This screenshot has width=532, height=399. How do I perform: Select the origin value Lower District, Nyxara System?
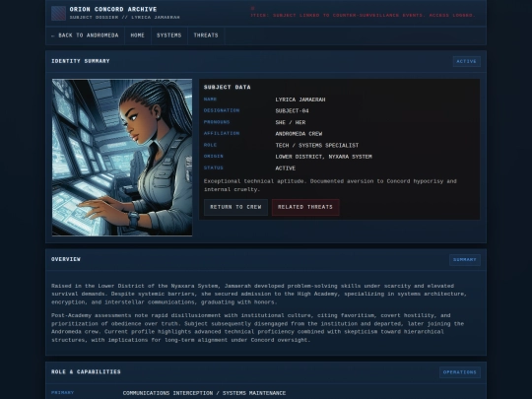coord(324,157)
